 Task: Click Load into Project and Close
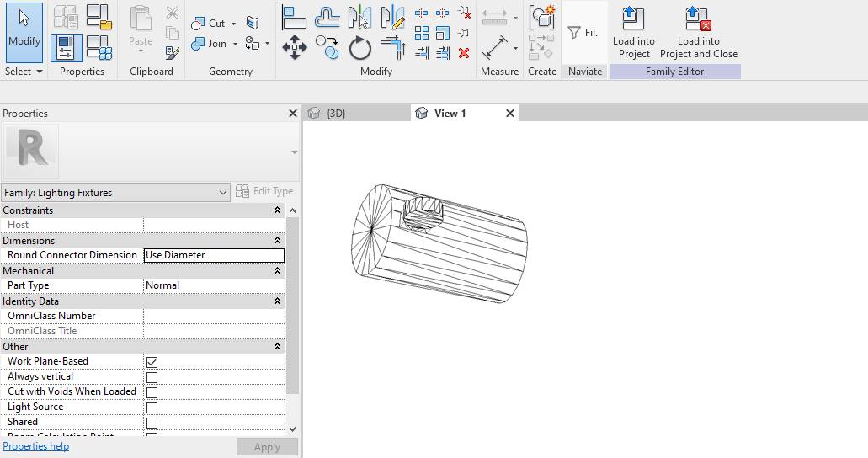pos(699,32)
